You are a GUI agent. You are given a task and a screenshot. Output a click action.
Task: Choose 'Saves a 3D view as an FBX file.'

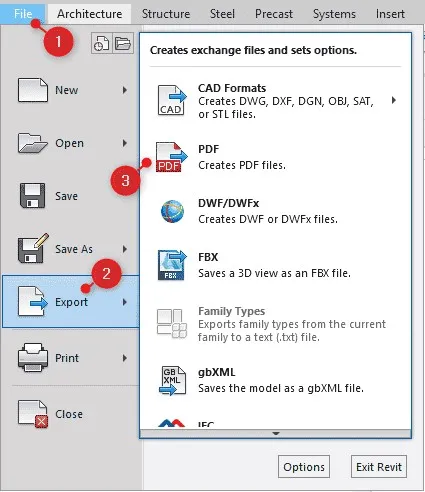(x=274, y=273)
